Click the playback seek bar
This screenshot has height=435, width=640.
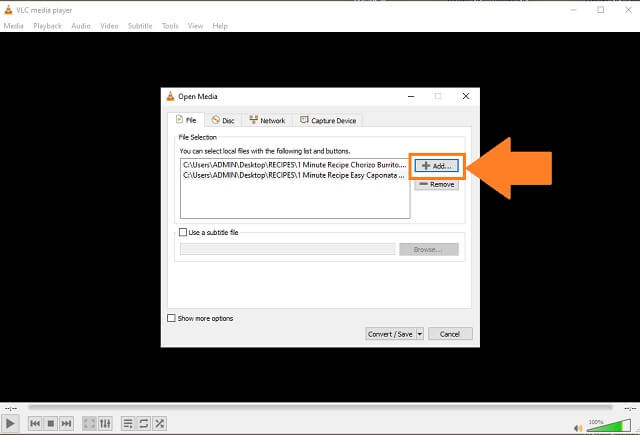320,407
